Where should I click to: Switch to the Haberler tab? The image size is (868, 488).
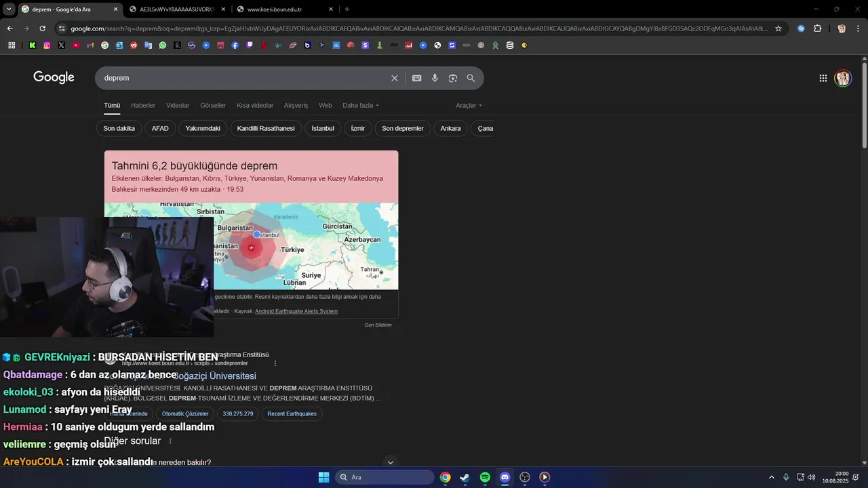click(x=143, y=105)
